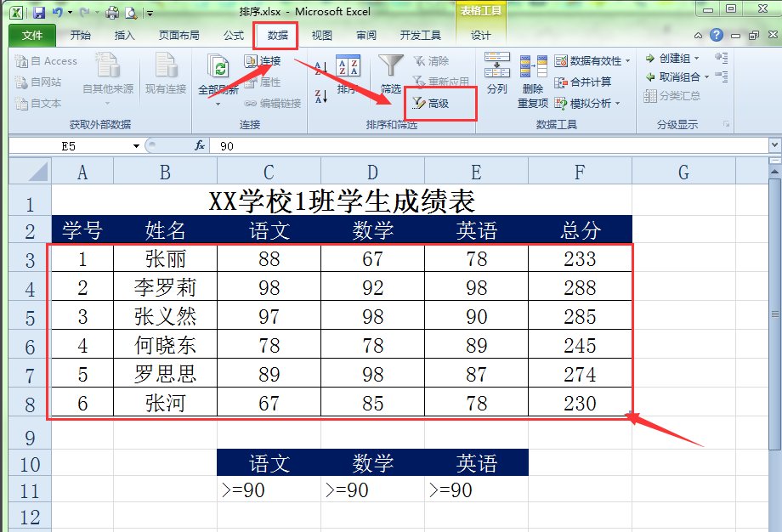Switch to the 视图 ribbon tab
The image size is (782, 532).
tap(321, 36)
